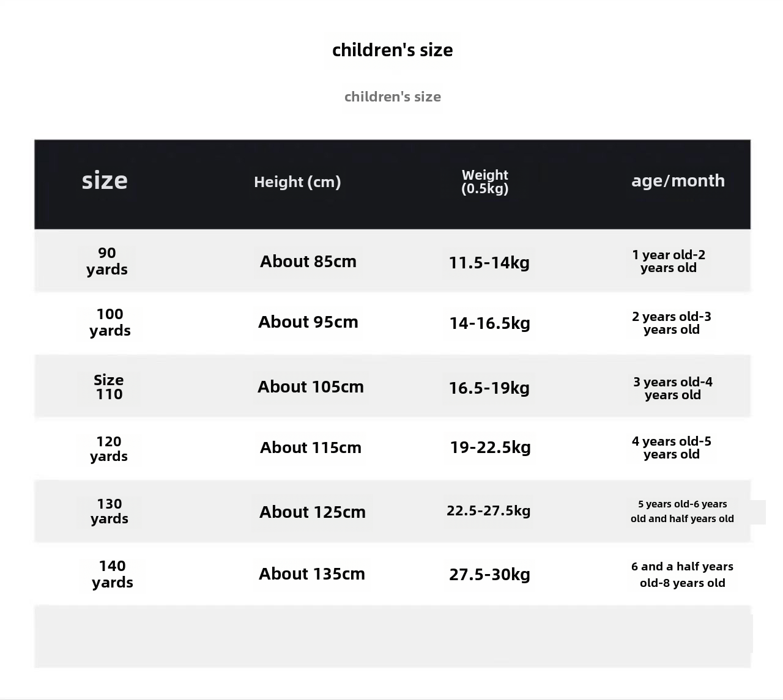Click the "22.5-27.5kg" weight cell
Image resolution: width=783 pixels, height=700 pixels.
(488, 511)
